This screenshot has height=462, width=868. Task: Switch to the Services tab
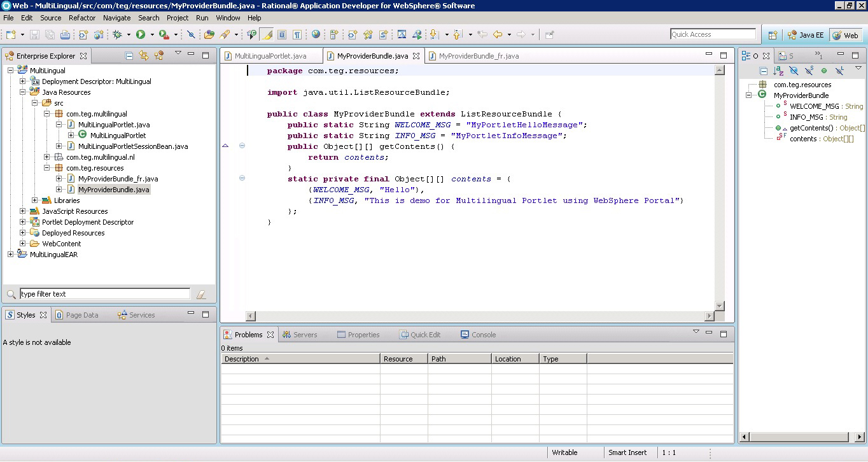[x=136, y=315]
